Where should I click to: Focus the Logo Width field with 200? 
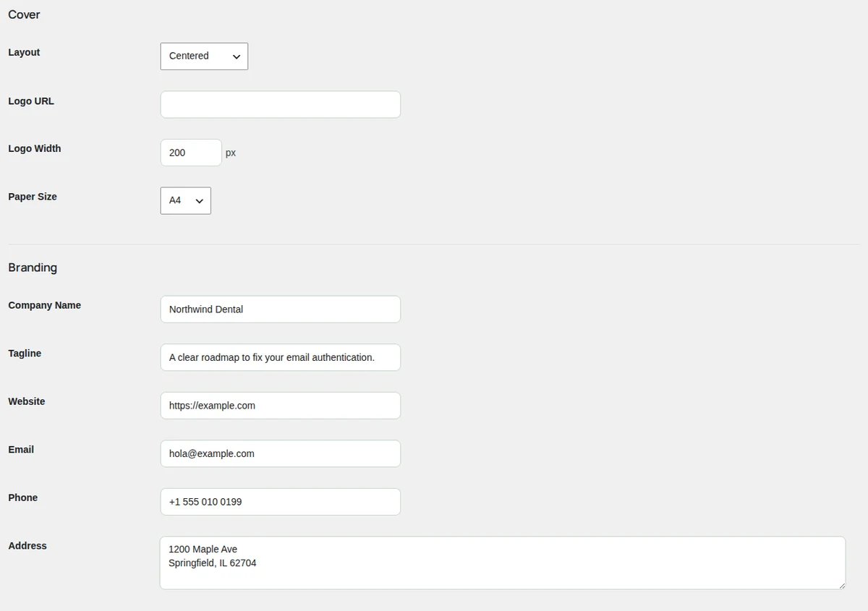191,153
